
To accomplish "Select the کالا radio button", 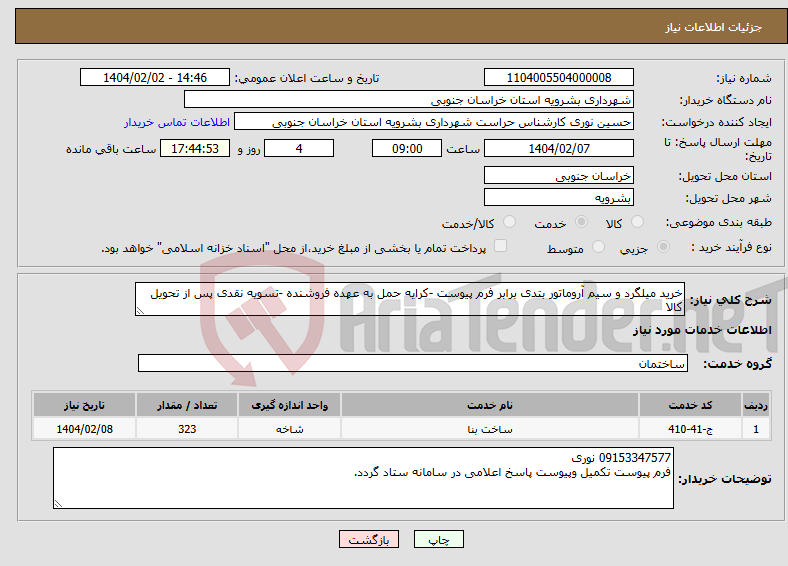I will [x=637, y=222].
